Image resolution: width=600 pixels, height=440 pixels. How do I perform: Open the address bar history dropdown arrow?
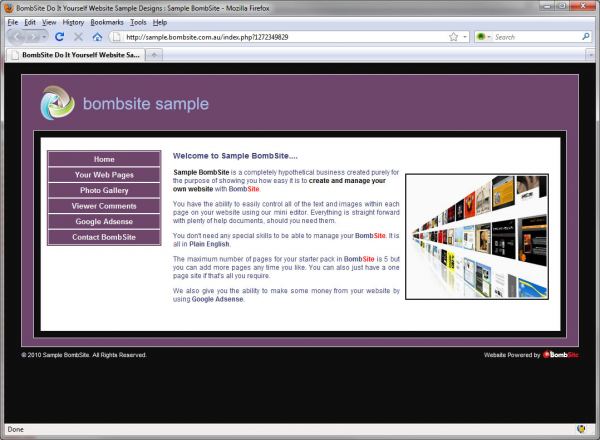[x=465, y=37]
